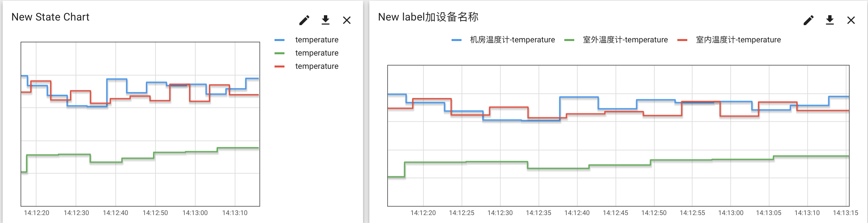Image resolution: width=868 pixels, height=223 pixels.
Task: Download the New label加设备名称 chart data
Action: tap(830, 20)
